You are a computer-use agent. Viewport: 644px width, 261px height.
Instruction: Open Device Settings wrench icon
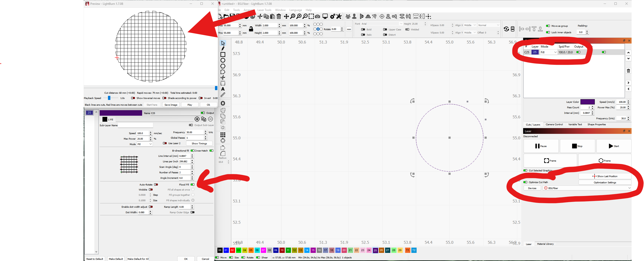tap(339, 16)
